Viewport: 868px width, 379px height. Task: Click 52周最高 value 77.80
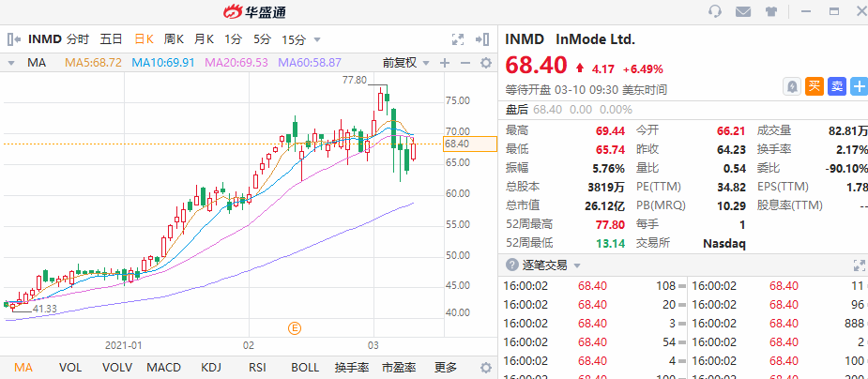(x=611, y=224)
